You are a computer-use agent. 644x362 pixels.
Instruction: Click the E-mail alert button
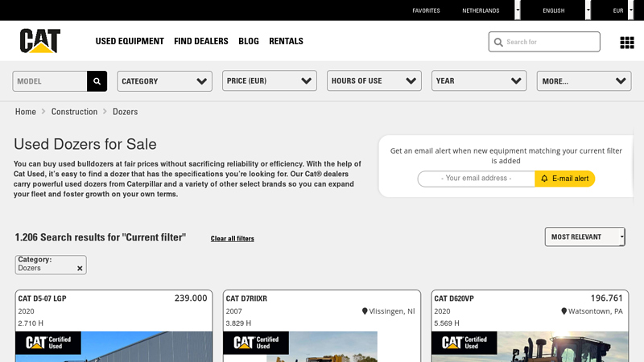tap(564, 179)
